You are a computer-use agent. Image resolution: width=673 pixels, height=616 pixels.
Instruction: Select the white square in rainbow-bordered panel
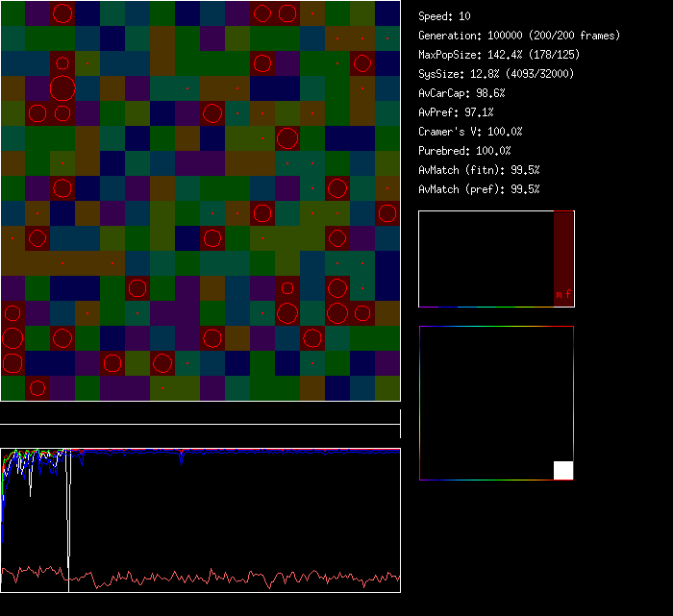click(563, 470)
